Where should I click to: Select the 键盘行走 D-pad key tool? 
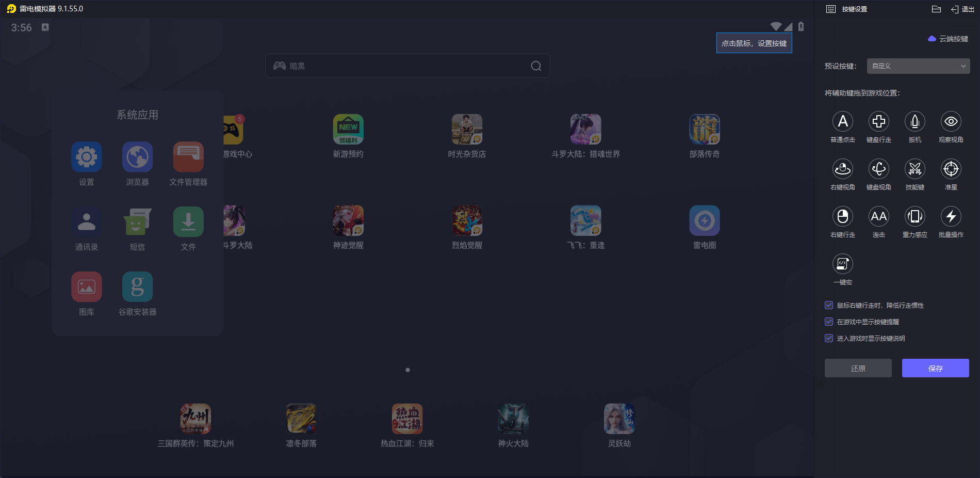pyautogui.click(x=879, y=122)
